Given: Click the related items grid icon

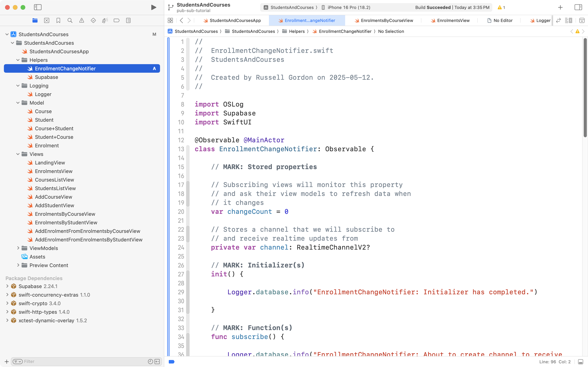Looking at the screenshot, I should click(x=170, y=21).
